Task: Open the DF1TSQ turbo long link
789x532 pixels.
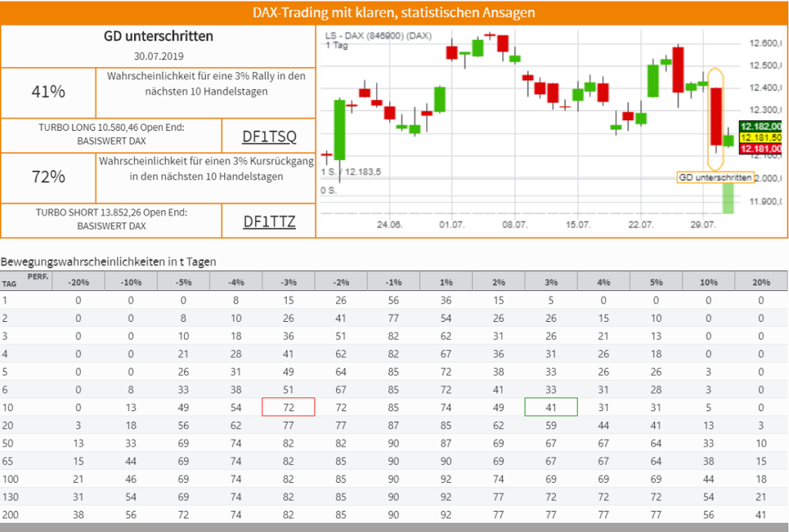Action: coord(269,136)
